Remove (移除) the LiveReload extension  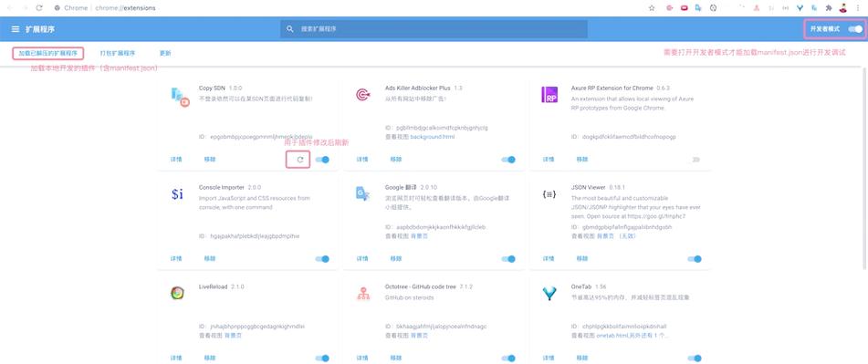(210, 358)
